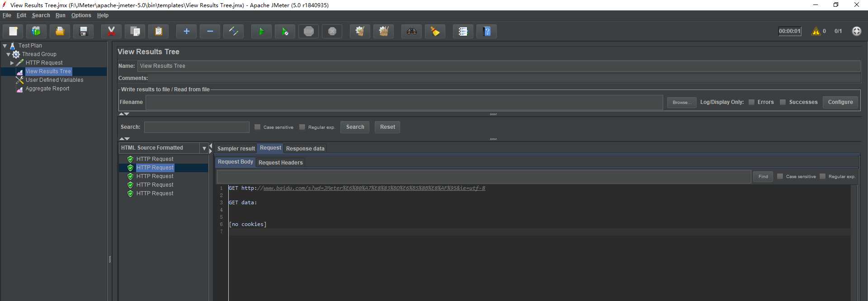The height and width of the screenshot is (301, 868).
Task: Open the Function Helper dialog icon
Action: click(x=463, y=31)
